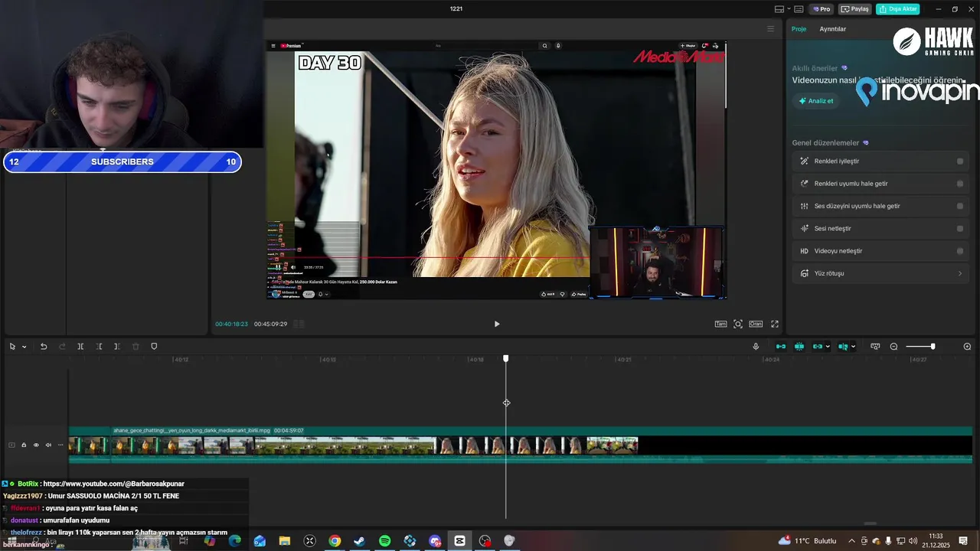This screenshot has width=980, height=551.
Task: Split the clip at playhead
Action: tap(80, 347)
